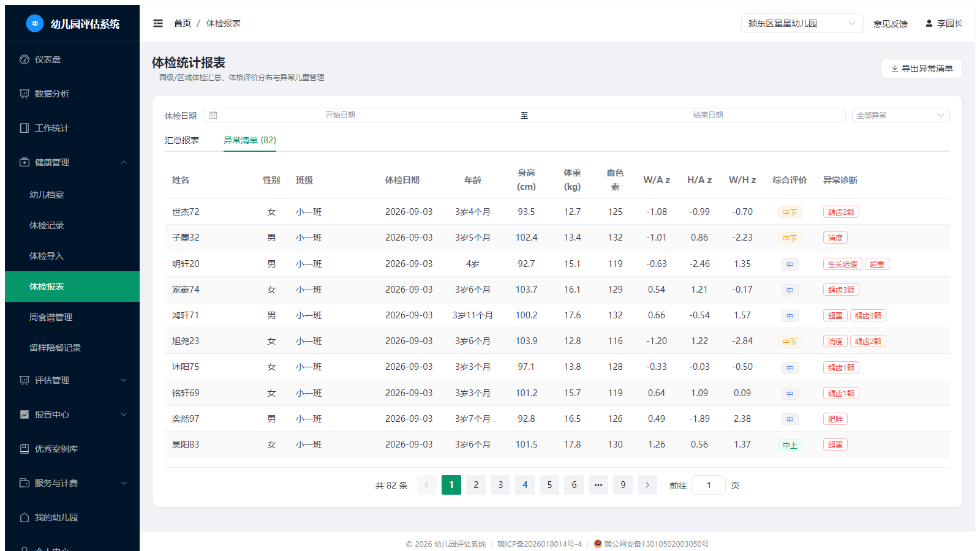Click the kindergarten system logo icon

click(x=35, y=23)
